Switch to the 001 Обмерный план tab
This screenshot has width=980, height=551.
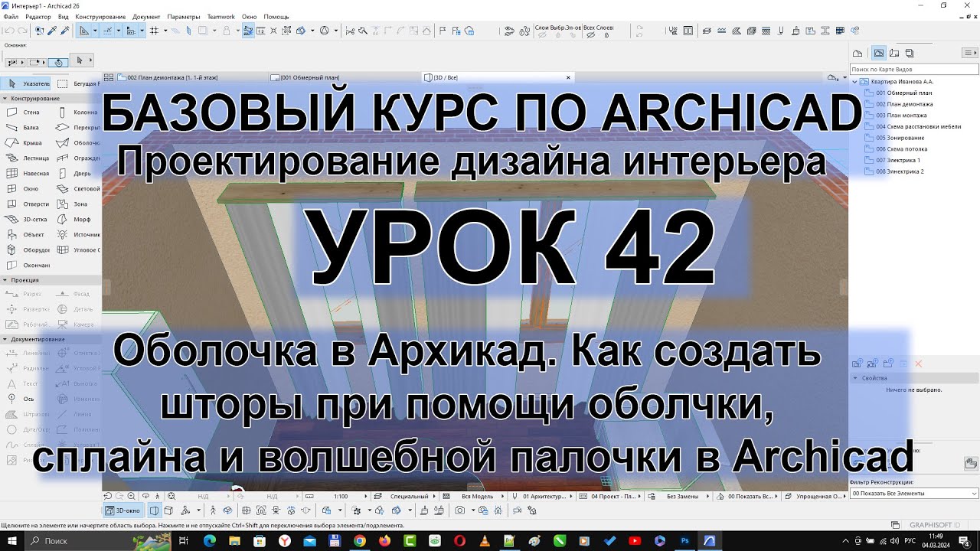point(343,77)
